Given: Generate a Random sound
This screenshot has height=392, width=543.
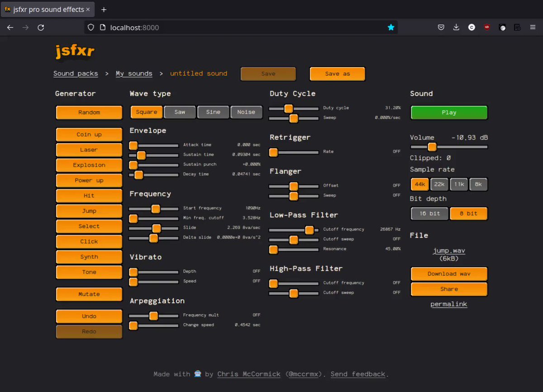Looking at the screenshot, I should tap(89, 113).
